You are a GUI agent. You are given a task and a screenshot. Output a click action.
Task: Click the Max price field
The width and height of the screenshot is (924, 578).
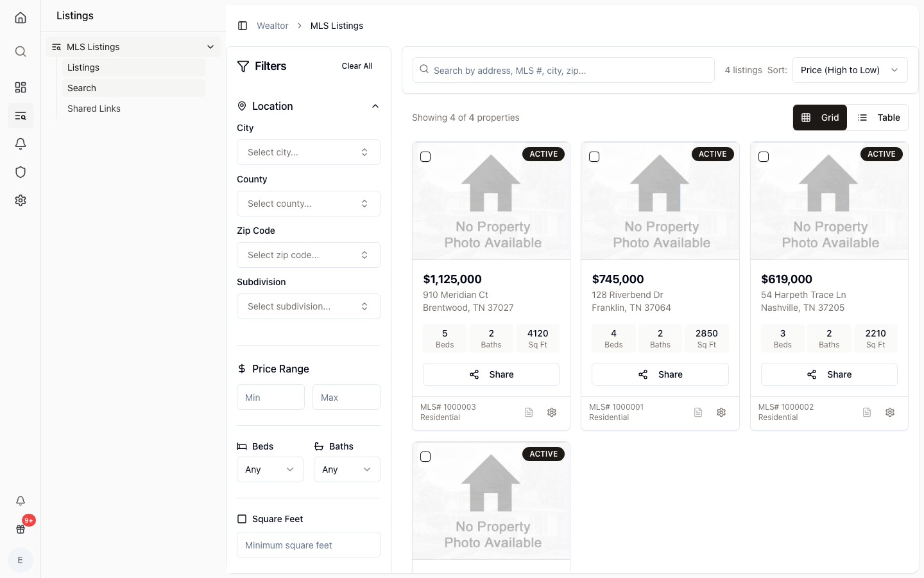click(346, 397)
